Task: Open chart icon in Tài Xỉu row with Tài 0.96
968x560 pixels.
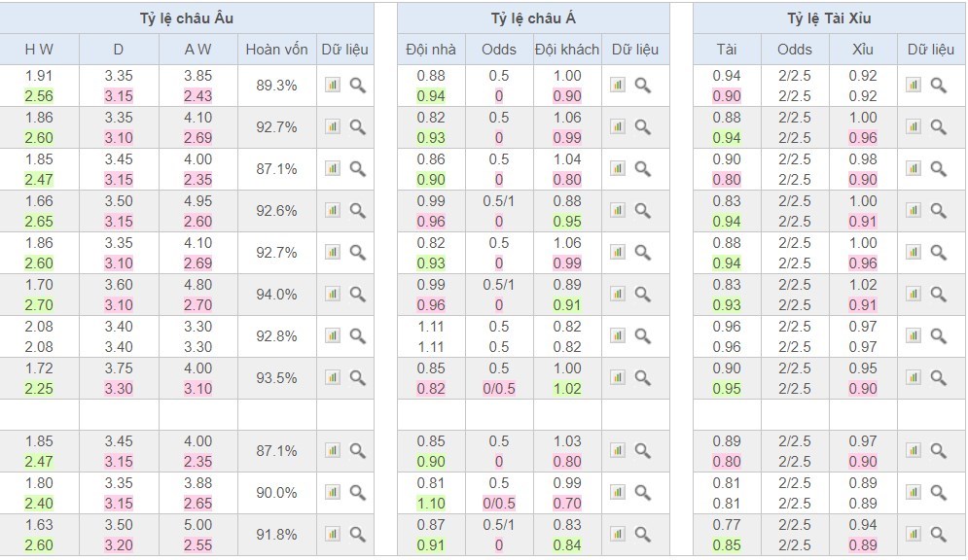Action: 914,336
